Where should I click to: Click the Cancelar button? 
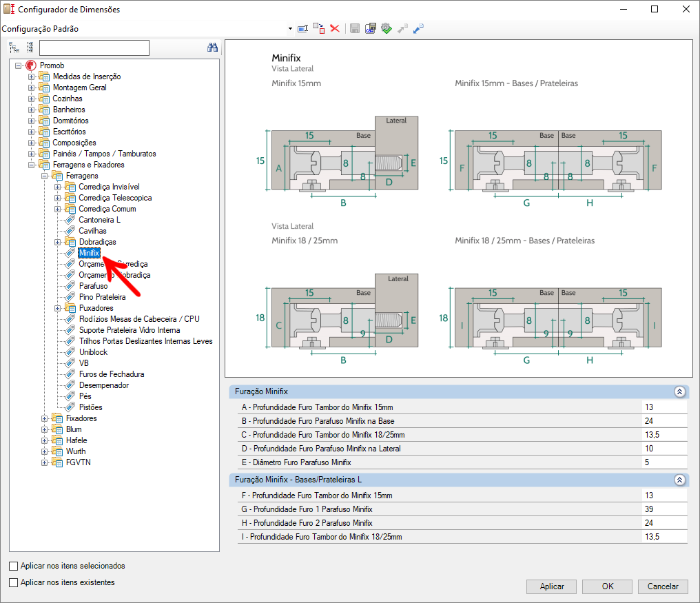click(663, 586)
